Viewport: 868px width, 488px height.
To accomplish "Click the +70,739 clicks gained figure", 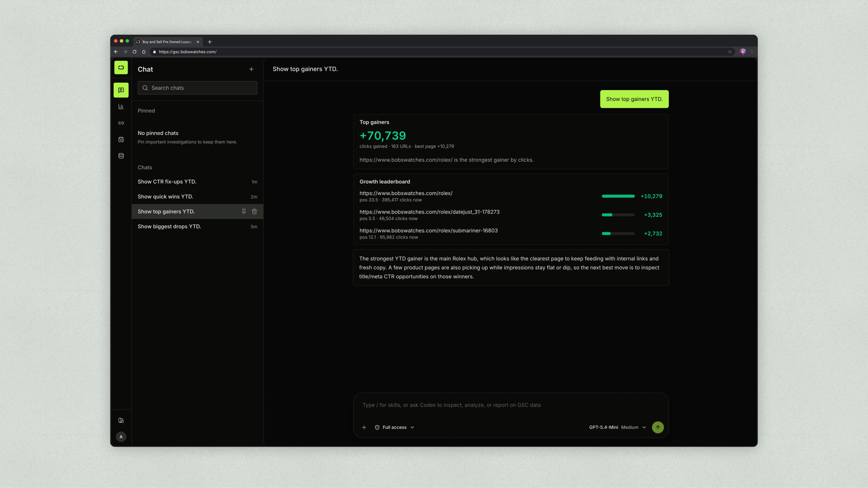I will tap(383, 136).
